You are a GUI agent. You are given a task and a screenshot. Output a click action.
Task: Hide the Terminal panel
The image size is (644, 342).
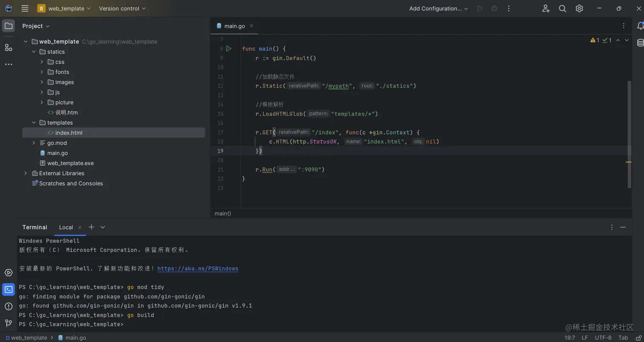tap(623, 227)
